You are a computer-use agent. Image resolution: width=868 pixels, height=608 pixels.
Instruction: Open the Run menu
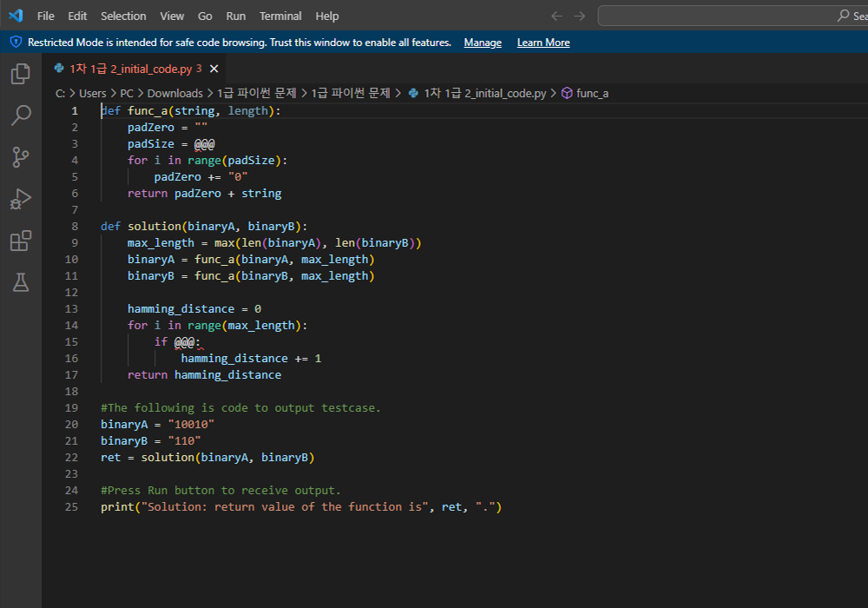(x=236, y=16)
